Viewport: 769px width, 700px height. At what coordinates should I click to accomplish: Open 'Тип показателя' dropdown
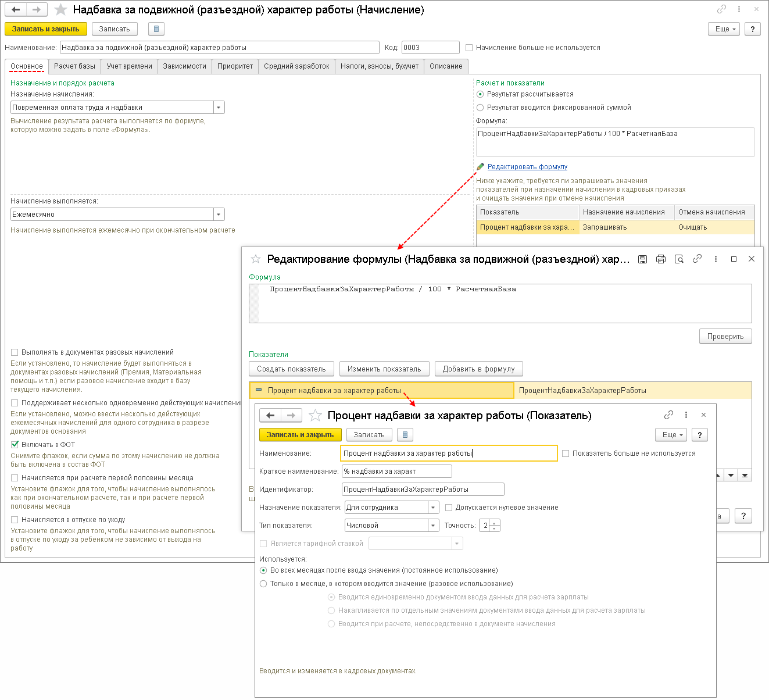click(x=434, y=526)
